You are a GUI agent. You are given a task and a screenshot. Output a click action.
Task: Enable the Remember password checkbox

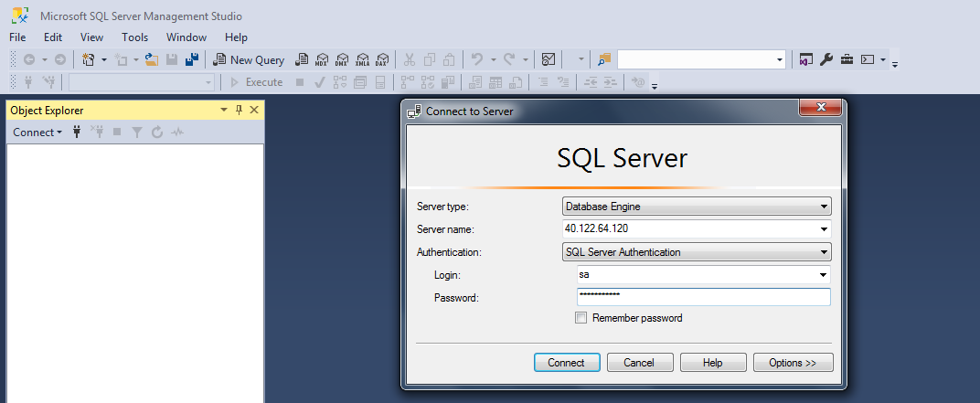pyautogui.click(x=581, y=318)
